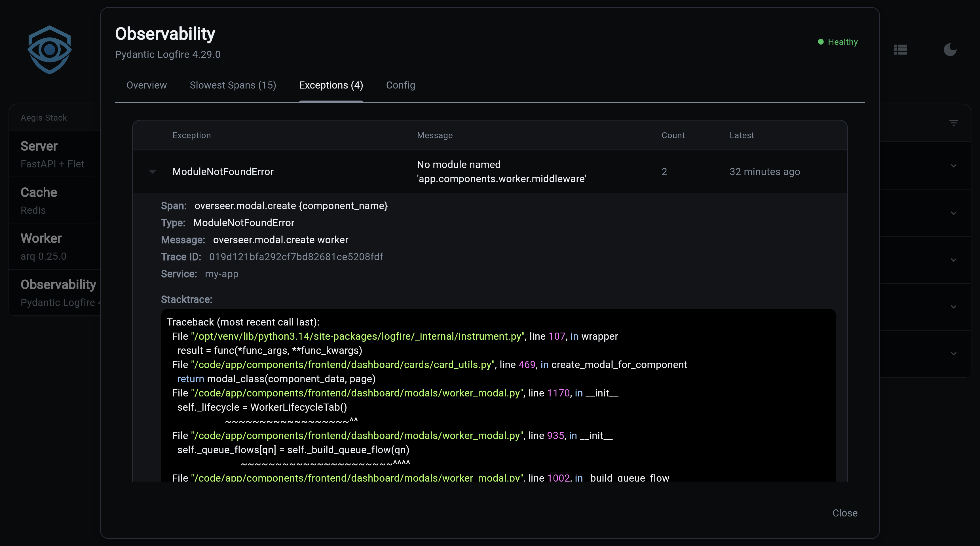
Task: Click the list view icon
Action: click(901, 49)
